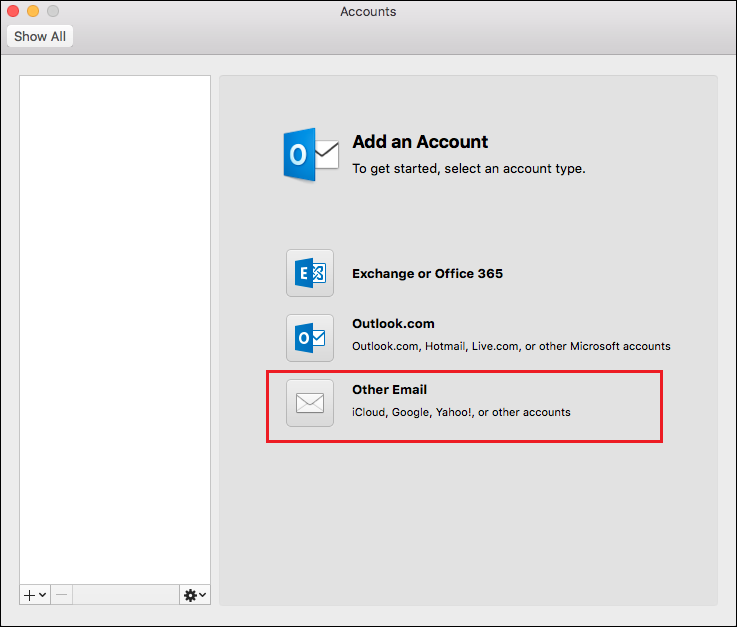This screenshot has width=737, height=627.
Task: Select the Outlook.com account type label
Action: pos(393,323)
